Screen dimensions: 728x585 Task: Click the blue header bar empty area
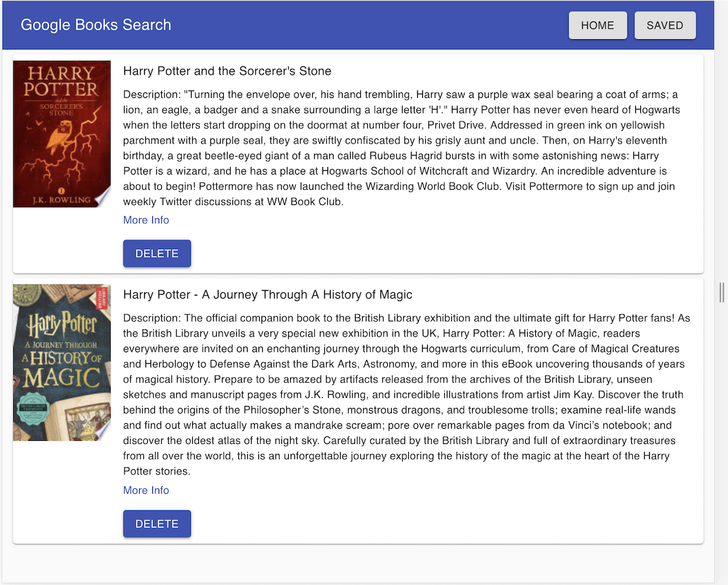[369, 25]
